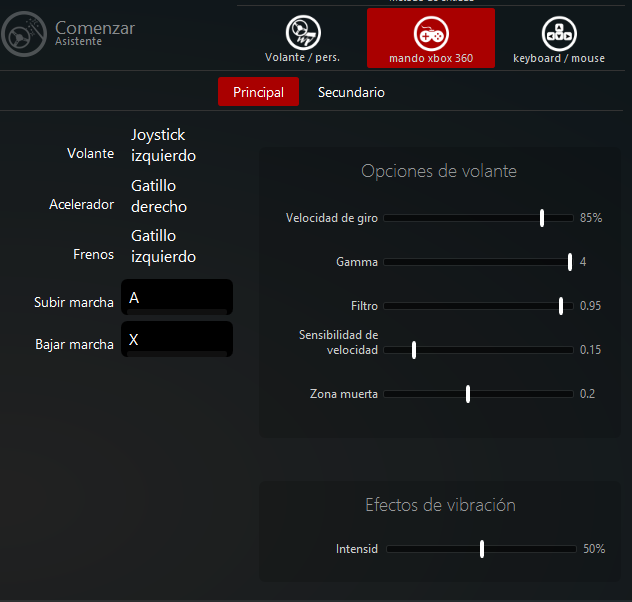This screenshot has width=632, height=602.
Task: Click the Subir marcha binding field A
Action: click(177, 297)
